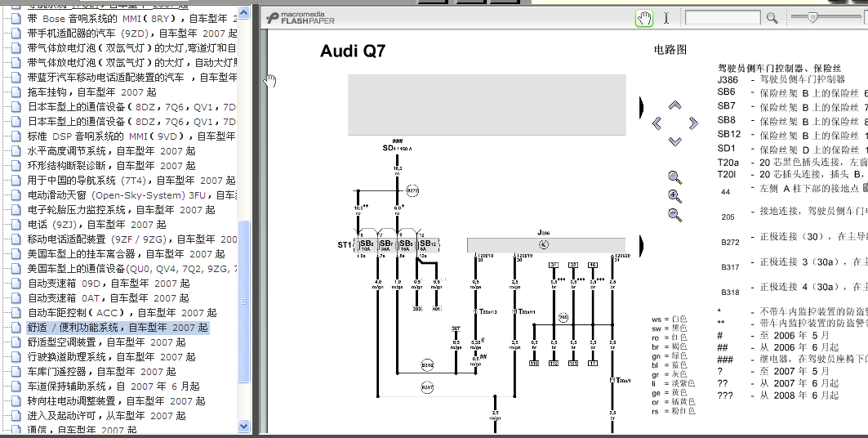Pan diagram right with the right arrow
868x438 pixels.
point(692,123)
